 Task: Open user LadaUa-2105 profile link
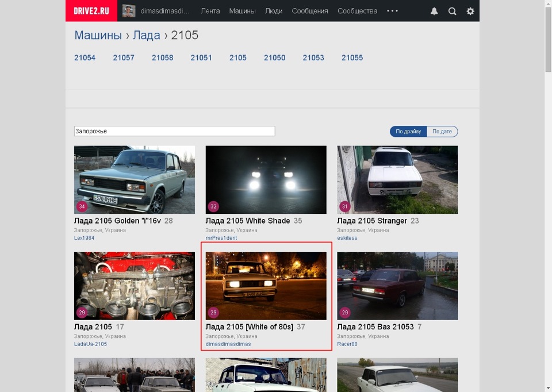(90, 344)
